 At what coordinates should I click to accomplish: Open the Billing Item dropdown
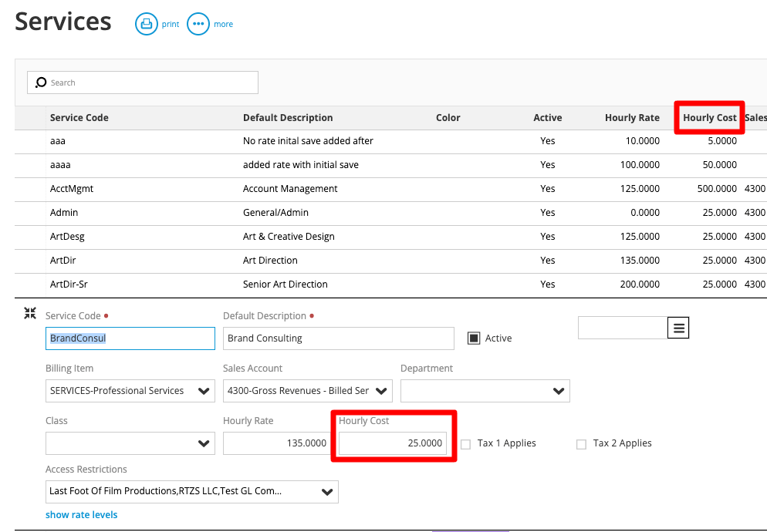coord(130,391)
